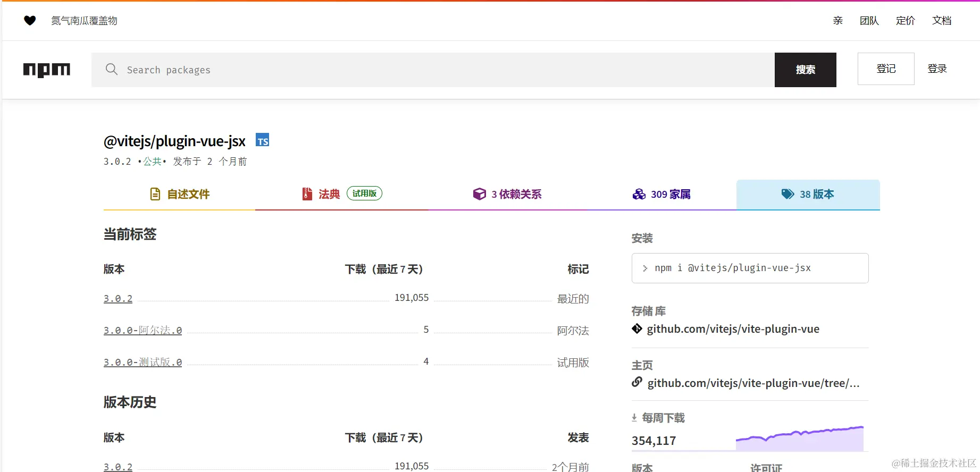Click the 公共 visibility label
980x472 pixels.
152,161
